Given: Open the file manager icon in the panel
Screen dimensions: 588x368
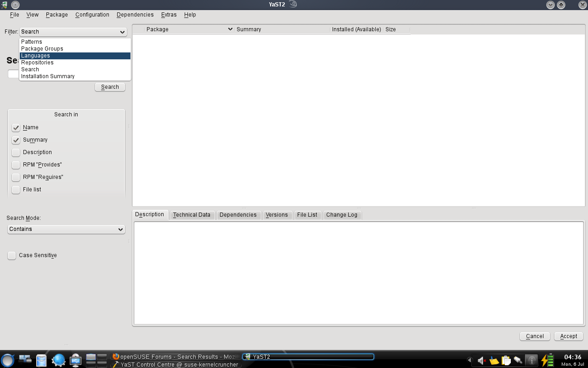Looking at the screenshot, I should pyautogui.click(x=41, y=360).
